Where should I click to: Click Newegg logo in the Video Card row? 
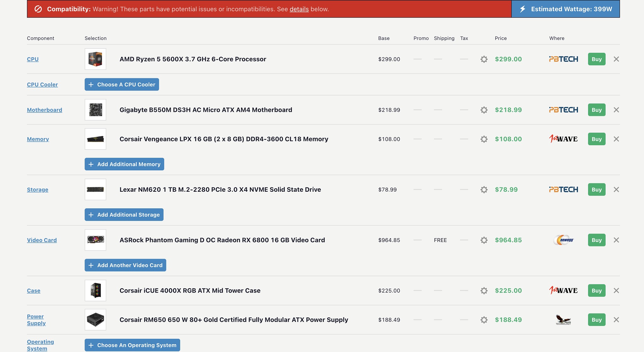pos(563,240)
